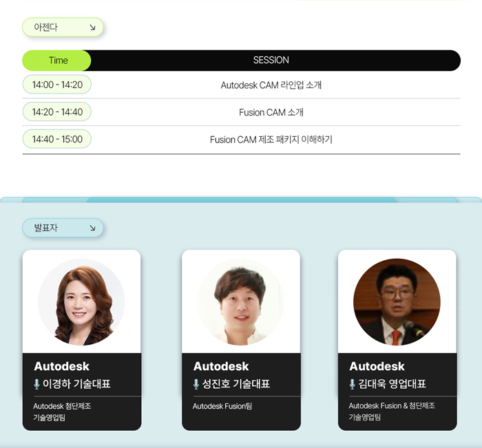Open Fusion CAM 제조 패키지 이해하기 session
482x448 pixels.
coord(271,140)
